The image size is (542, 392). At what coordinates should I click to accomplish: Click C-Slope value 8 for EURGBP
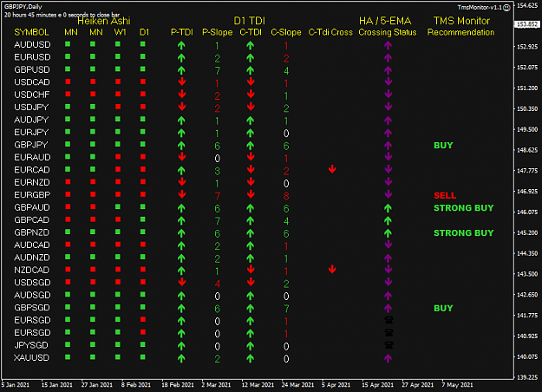click(x=286, y=196)
